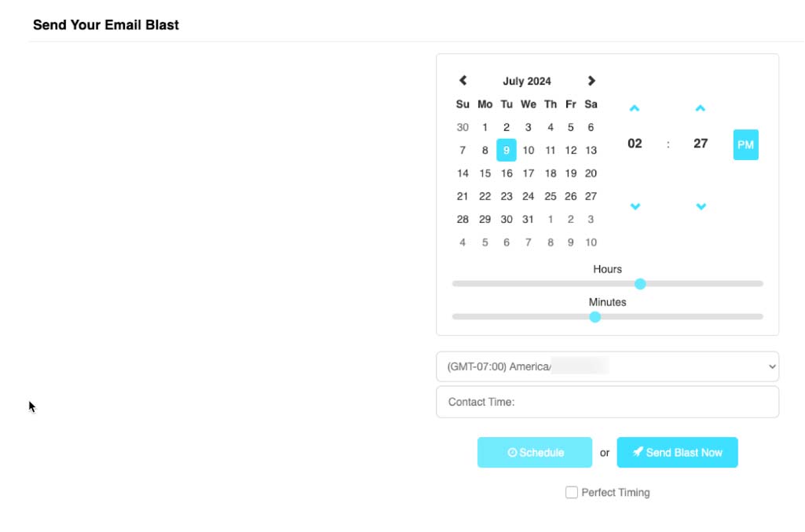Click the Minutes slider handle
This screenshot has width=805, height=532.
[x=595, y=317]
